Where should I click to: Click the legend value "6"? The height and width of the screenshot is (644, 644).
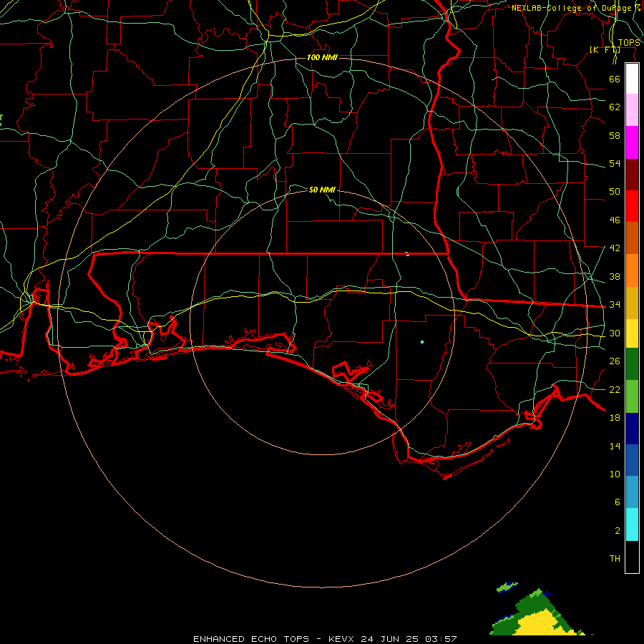click(617, 502)
